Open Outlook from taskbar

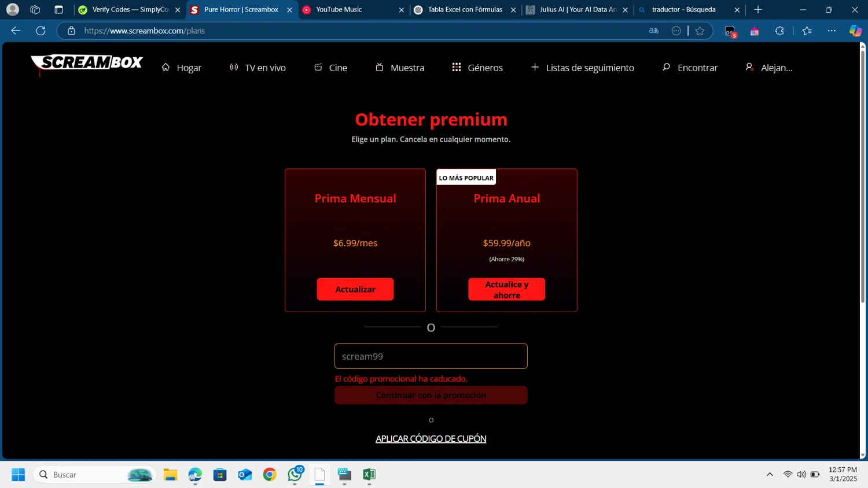pyautogui.click(x=245, y=475)
